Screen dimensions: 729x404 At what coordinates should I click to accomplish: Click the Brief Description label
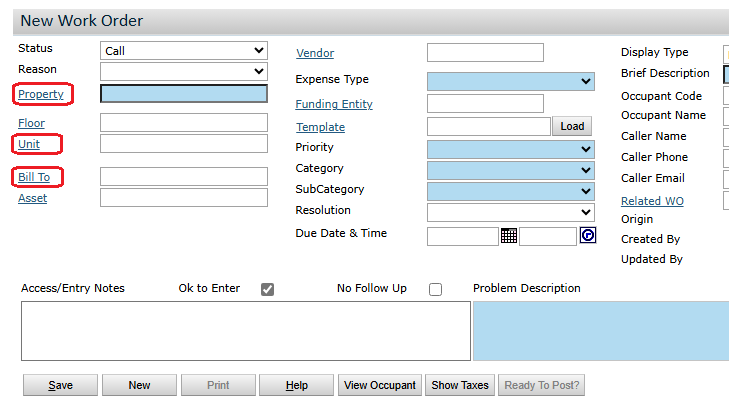(665, 73)
